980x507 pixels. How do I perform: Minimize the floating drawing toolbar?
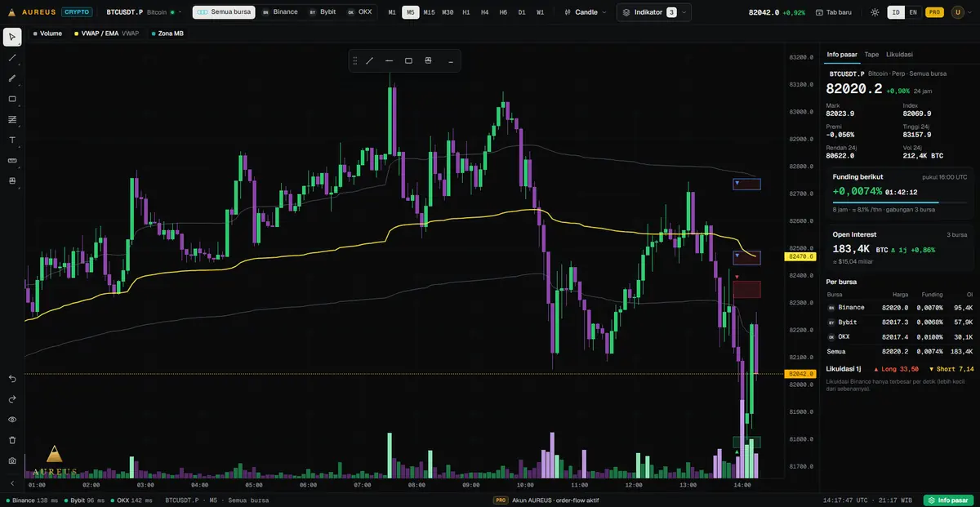pos(451,60)
